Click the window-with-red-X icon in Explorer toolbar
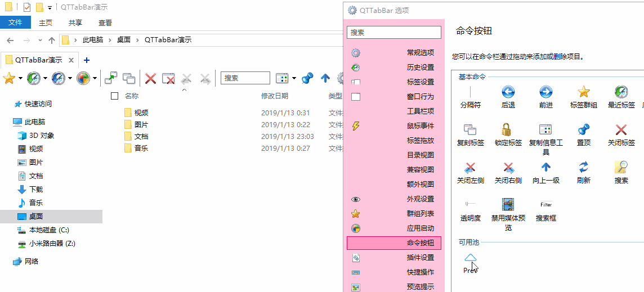Viewport: 644px width, 292px height. pos(168,78)
